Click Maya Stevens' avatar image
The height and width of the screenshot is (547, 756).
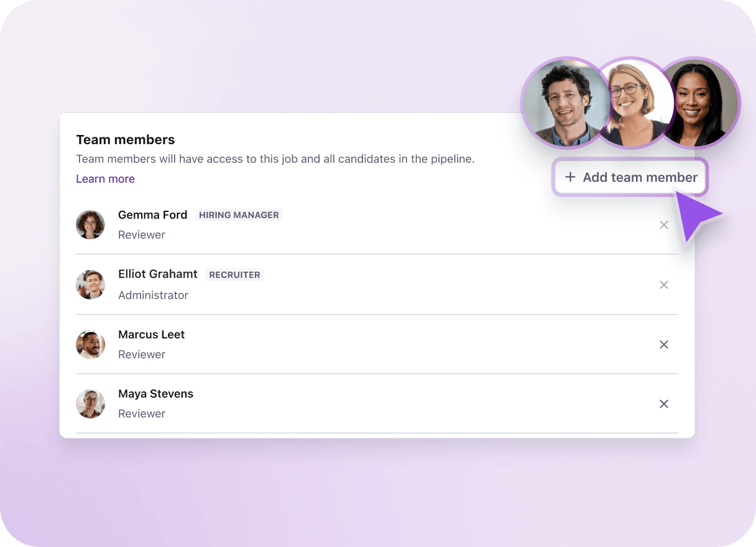pos(90,404)
